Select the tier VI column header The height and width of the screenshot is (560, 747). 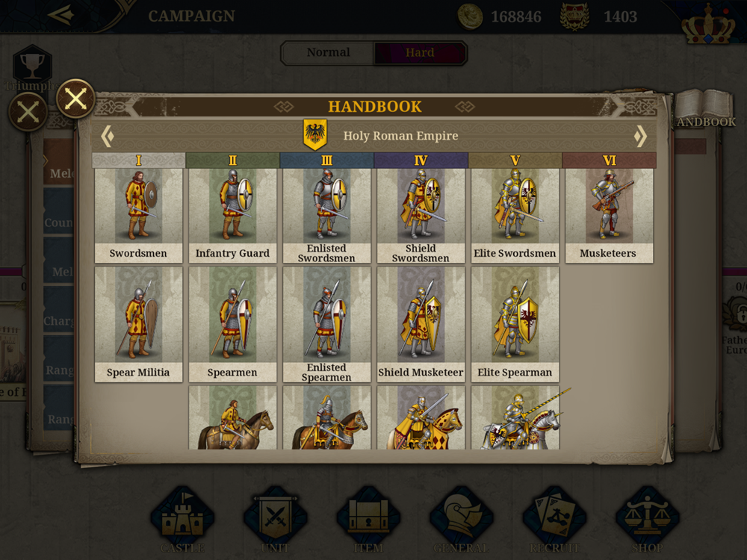coord(610,161)
